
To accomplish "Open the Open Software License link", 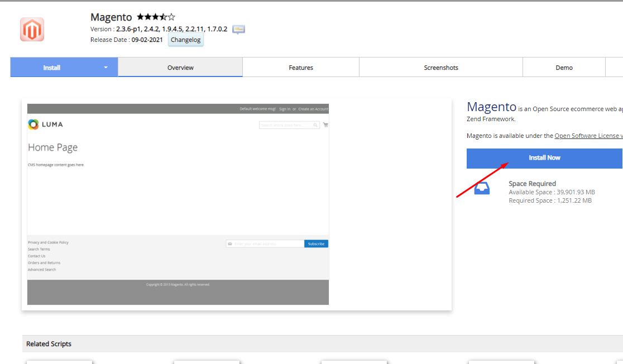I will point(588,136).
